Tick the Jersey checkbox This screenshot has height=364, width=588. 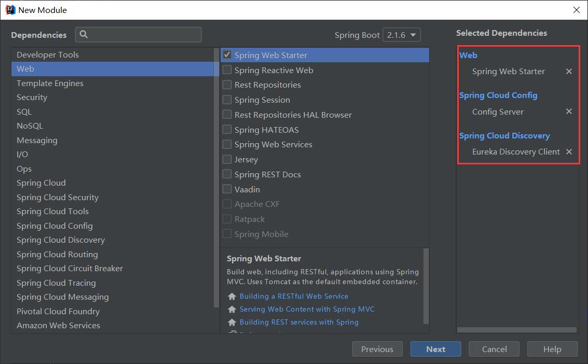point(227,159)
